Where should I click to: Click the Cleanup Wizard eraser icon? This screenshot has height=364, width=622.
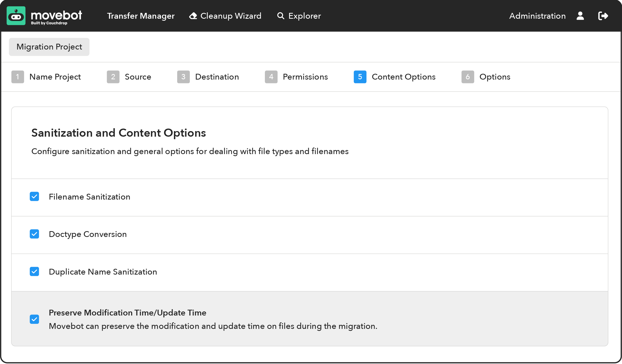click(193, 16)
